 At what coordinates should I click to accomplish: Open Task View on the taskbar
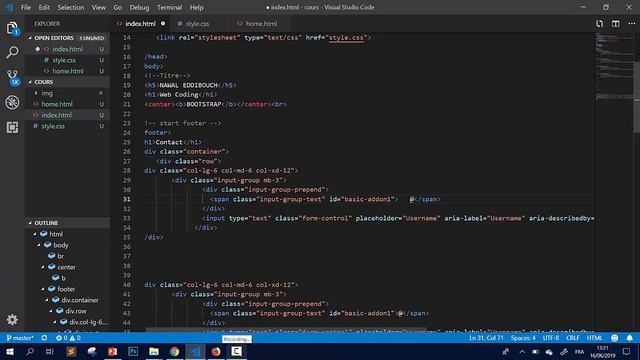click(50, 351)
